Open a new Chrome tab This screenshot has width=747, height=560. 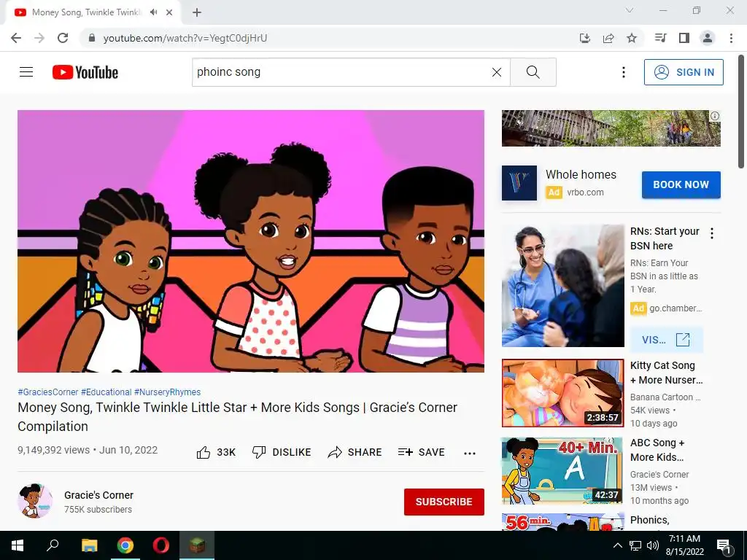pyautogui.click(x=197, y=12)
